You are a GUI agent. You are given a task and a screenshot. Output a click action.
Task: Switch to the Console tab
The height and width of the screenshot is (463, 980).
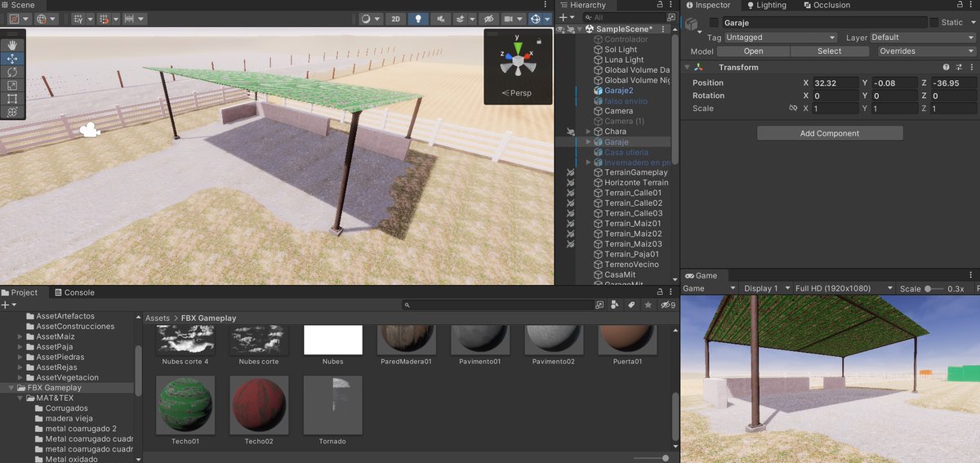click(73, 292)
